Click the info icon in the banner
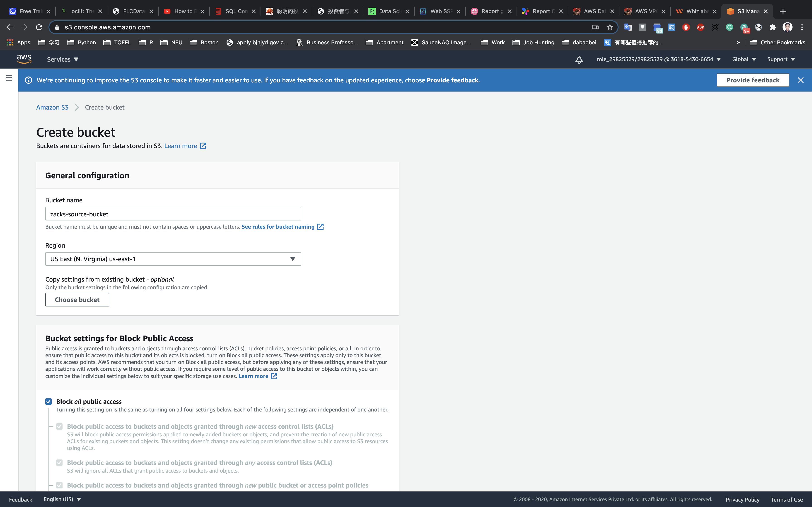The height and width of the screenshot is (507, 812). (x=29, y=80)
